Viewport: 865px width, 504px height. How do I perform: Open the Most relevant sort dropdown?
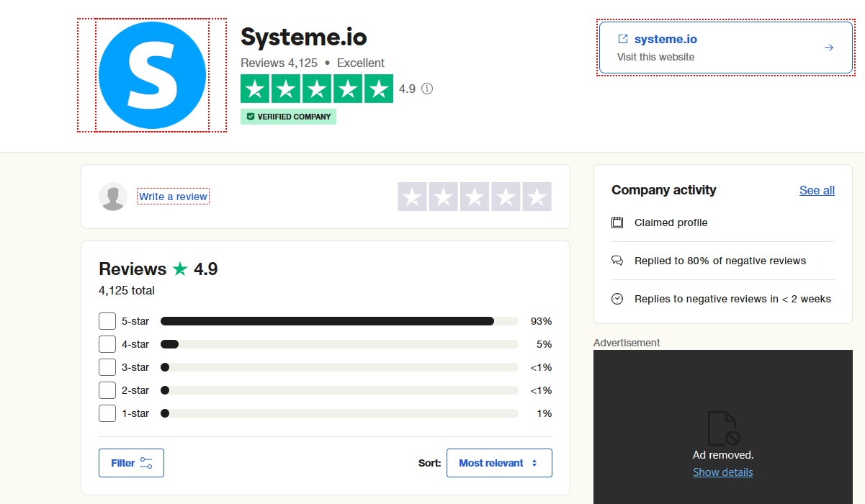[x=499, y=463]
